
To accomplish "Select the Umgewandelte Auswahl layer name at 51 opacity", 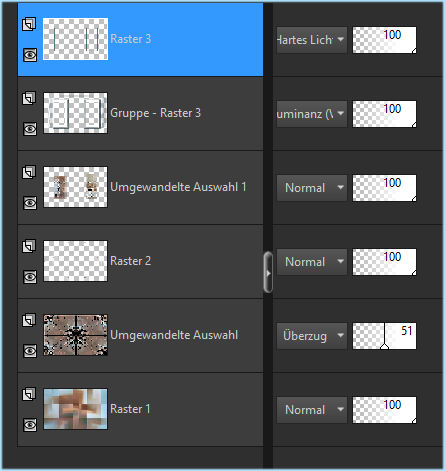I will coord(174,335).
